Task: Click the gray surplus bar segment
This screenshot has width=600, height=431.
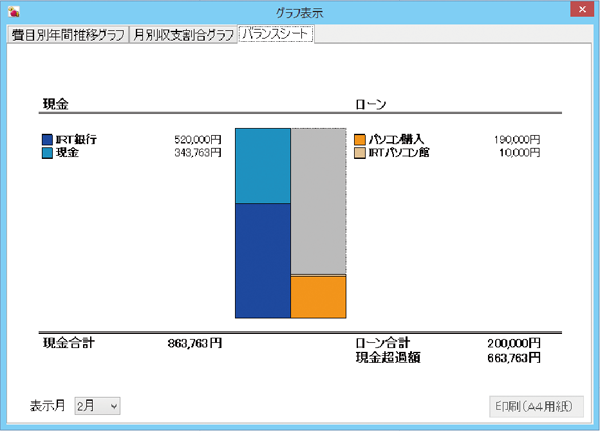Action: tap(318, 200)
